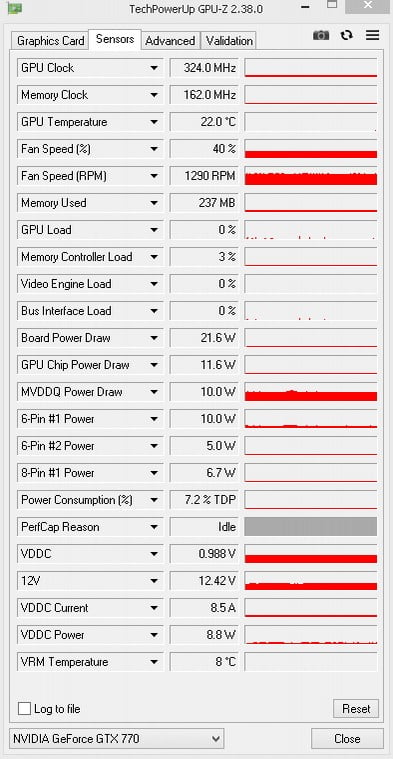Open the Advanced tab
Viewport: 393px width, 759px height.
[x=170, y=41]
